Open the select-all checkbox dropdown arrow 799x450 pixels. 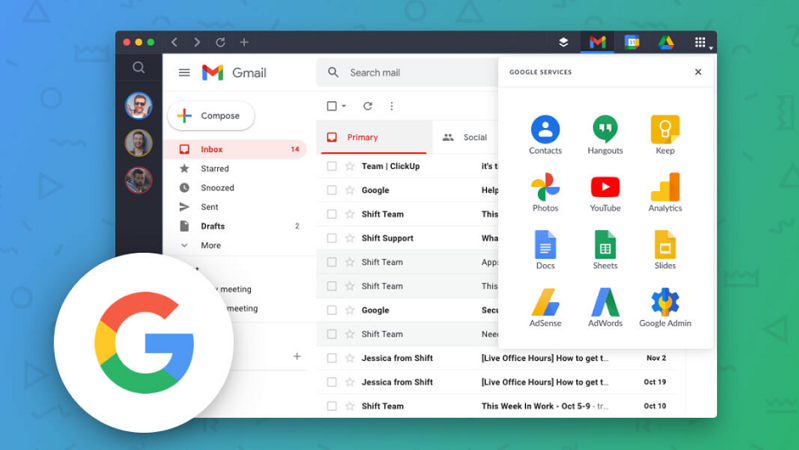(344, 106)
